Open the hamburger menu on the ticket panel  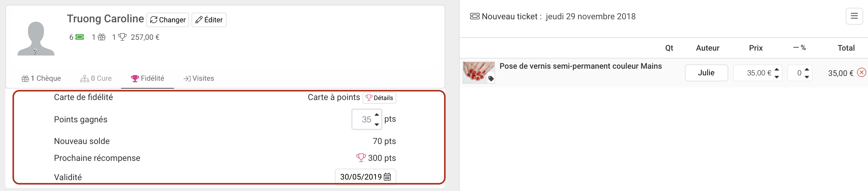click(x=854, y=16)
